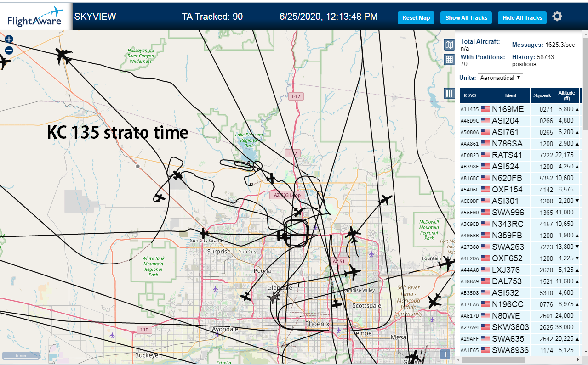The width and height of the screenshot is (588, 365).
Task: Select aircraft icon above Paradise Valley
Action: click(353, 273)
